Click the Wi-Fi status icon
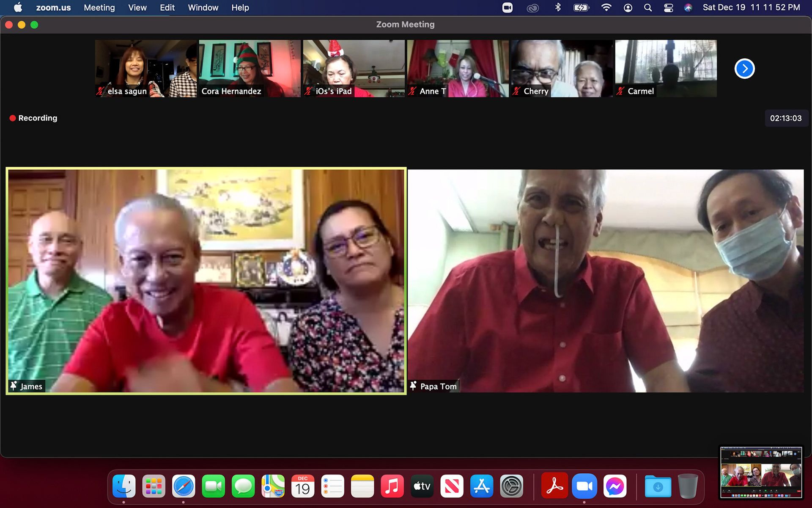 pos(606,8)
